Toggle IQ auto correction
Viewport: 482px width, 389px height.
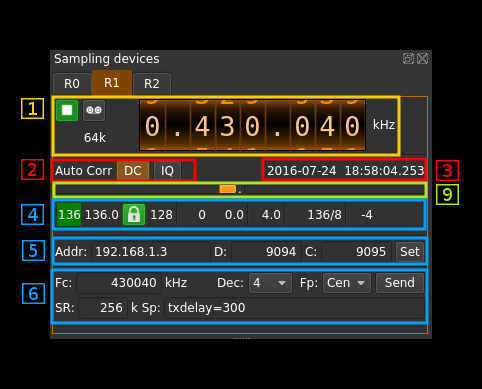click(x=167, y=171)
